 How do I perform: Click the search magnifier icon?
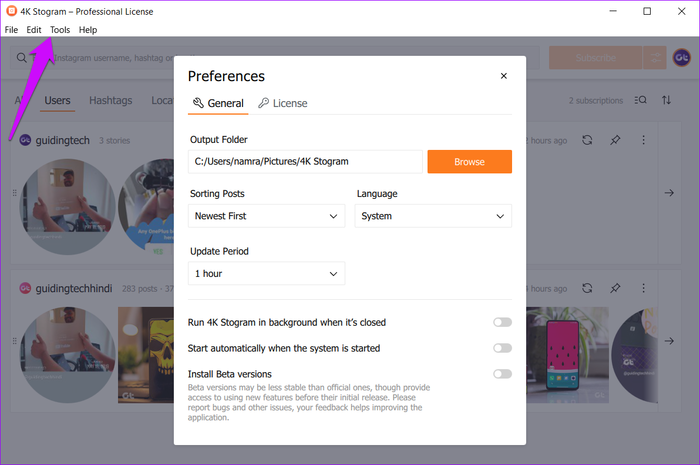(21, 58)
